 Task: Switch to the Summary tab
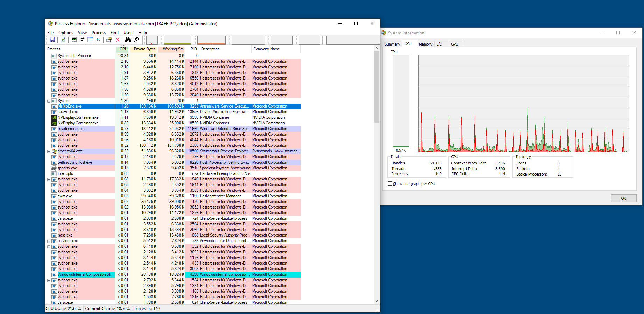(x=392, y=44)
